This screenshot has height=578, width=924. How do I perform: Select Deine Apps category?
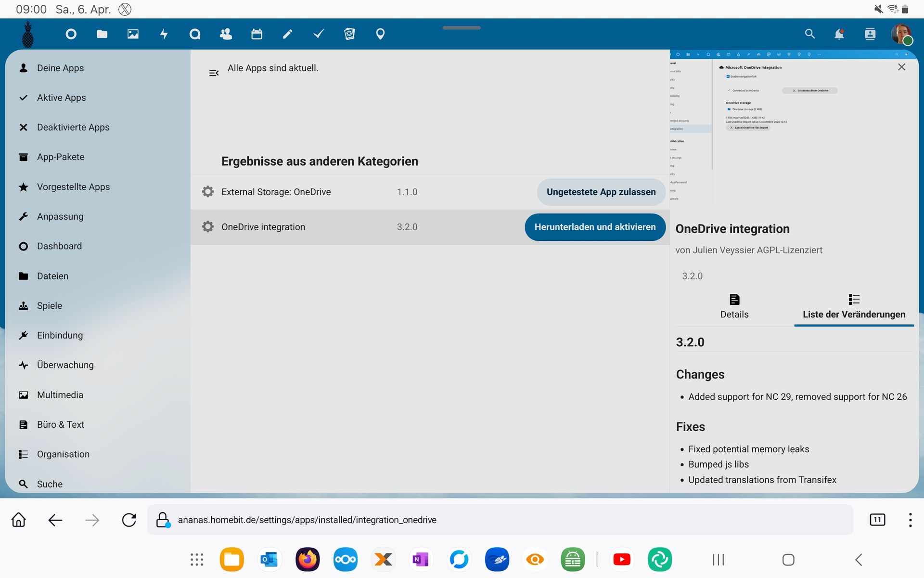point(98,68)
